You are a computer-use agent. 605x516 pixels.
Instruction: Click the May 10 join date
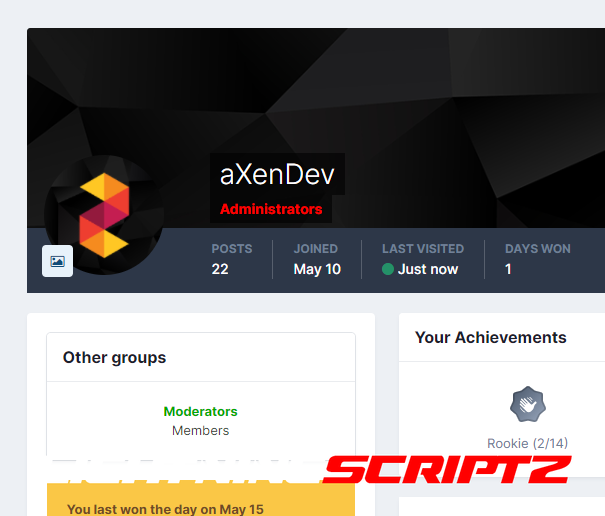(x=317, y=269)
